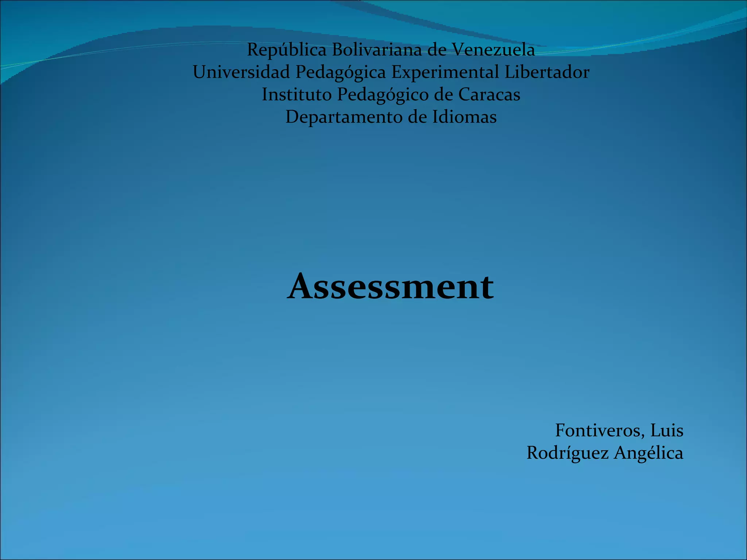747x560 pixels.
Task: Click the author name 'Rodríguez Angélica'
Action: coord(605,453)
